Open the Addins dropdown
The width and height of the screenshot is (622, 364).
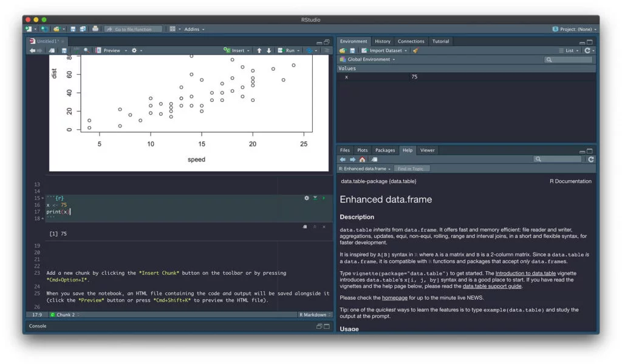194,29
